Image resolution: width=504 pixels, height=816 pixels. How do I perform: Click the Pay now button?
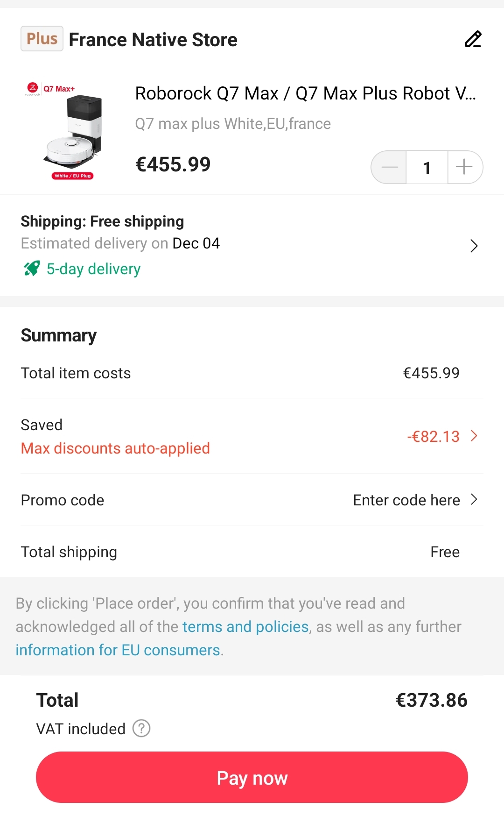(252, 777)
